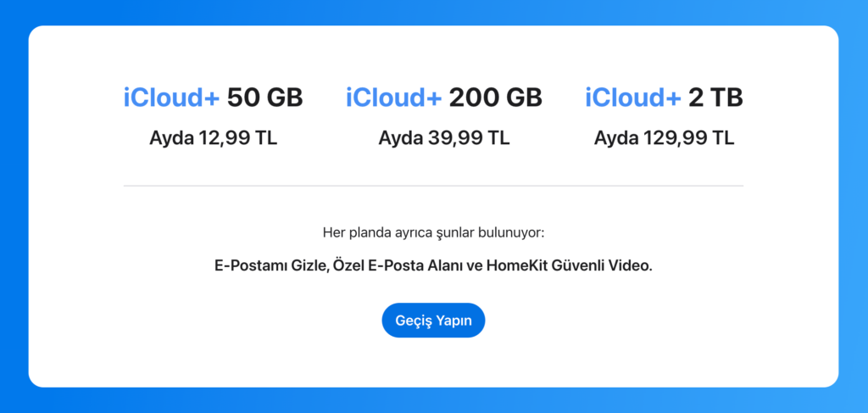Screen dimensions: 868x413
Task: Click blue iCloud+ text beside 50 GB
Action: coord(171,98)
